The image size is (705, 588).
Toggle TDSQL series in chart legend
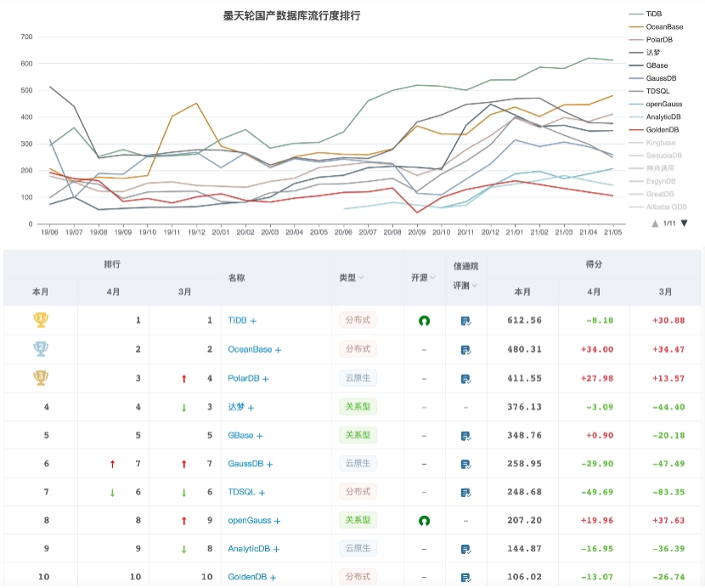(x=649, y=91)
